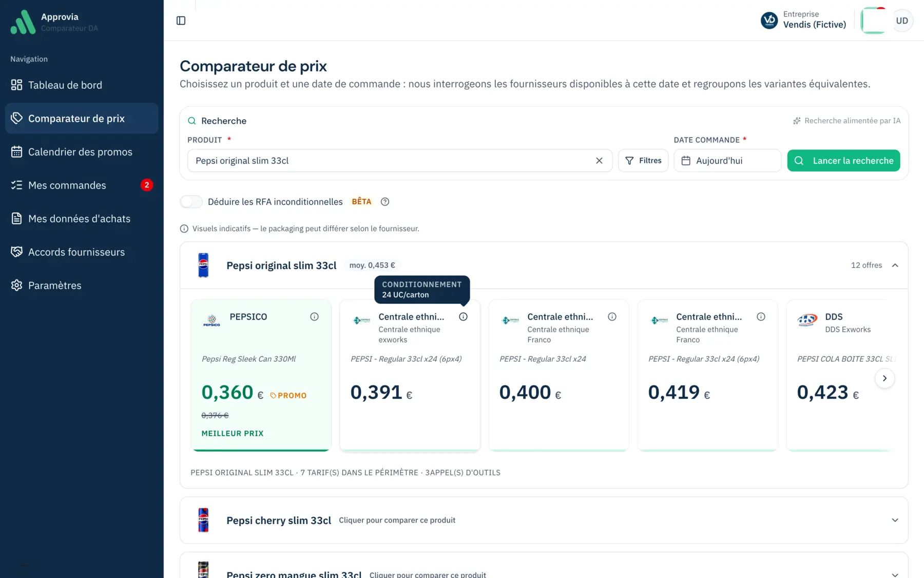Click info icon on 0,400 € Centrale card

[612, 317]
